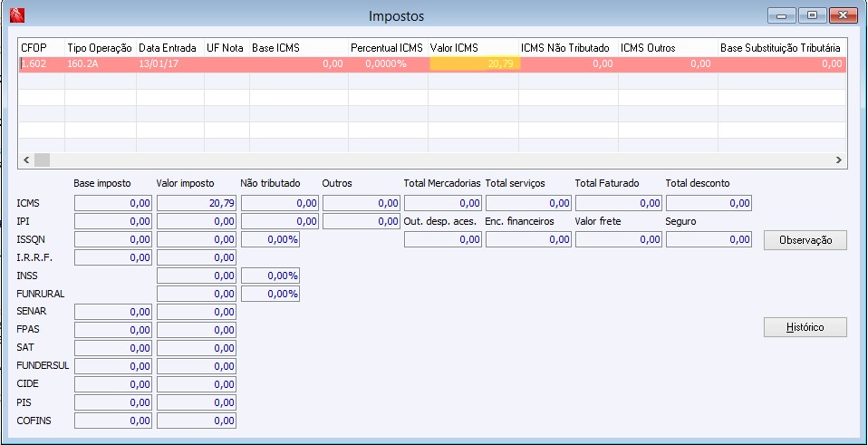Screen dimensions: 868x445
Task: Click Total Faturado field
Action: point(618,204)
